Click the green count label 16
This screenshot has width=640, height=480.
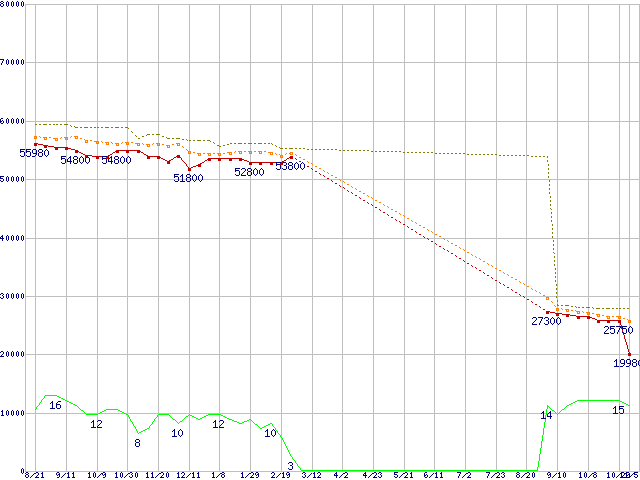point(55,405)
